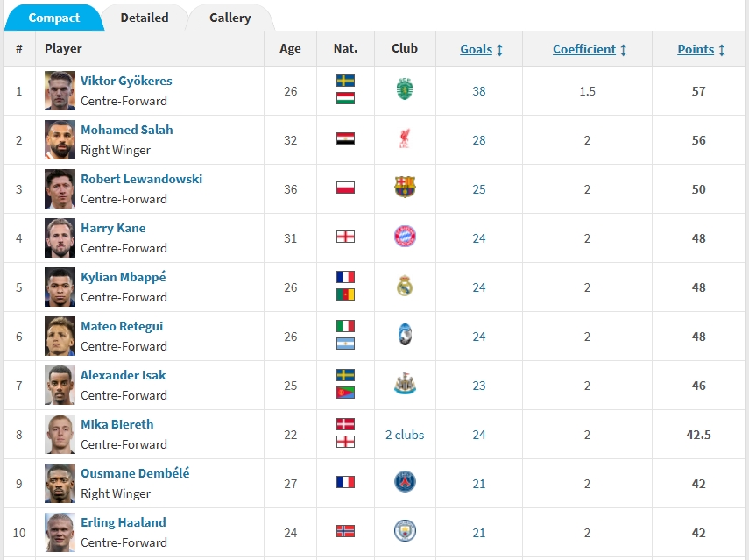Sort the table by Coefficient column
This screenshot has height=560, width=749.
coord(590,49)
